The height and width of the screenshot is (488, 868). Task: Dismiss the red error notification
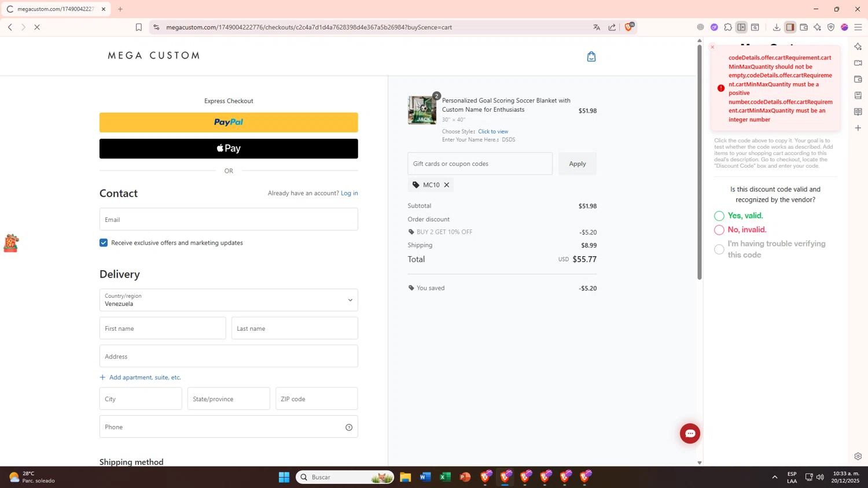coord(712,47)
